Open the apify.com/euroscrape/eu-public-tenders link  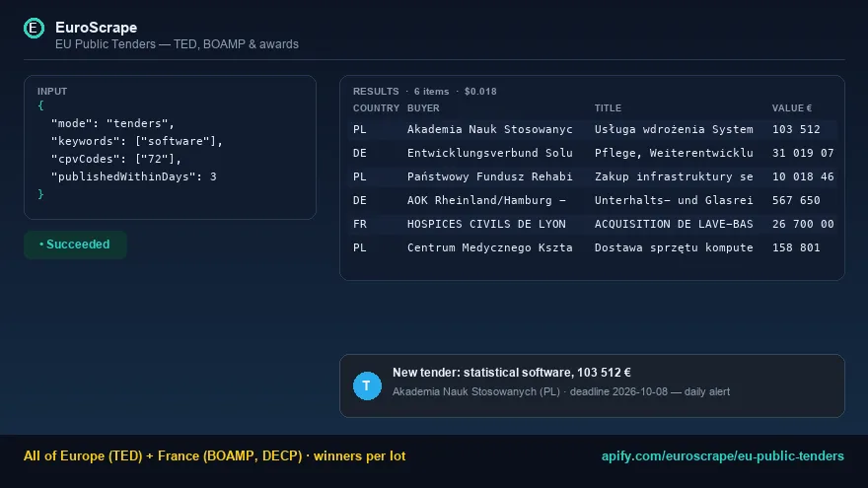click(722, 455)
